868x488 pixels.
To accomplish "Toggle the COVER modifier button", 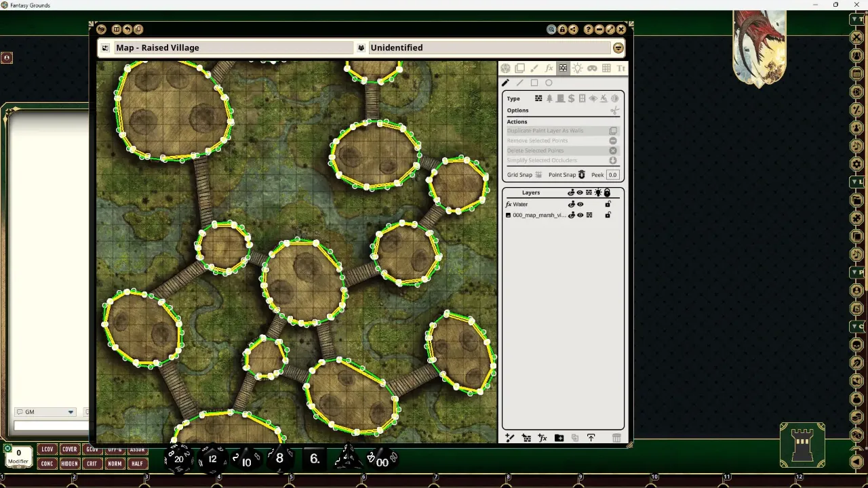I will point(69,449).
